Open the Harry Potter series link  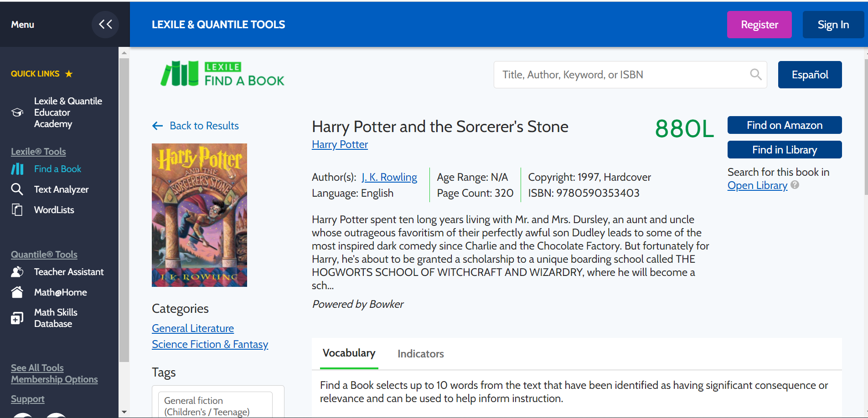[340, 144]
